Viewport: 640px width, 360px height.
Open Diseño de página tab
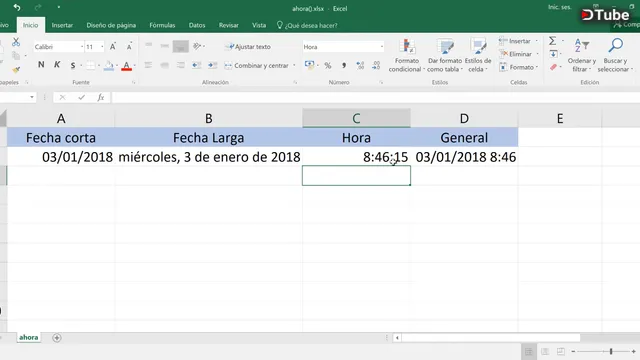pos(111,25)
